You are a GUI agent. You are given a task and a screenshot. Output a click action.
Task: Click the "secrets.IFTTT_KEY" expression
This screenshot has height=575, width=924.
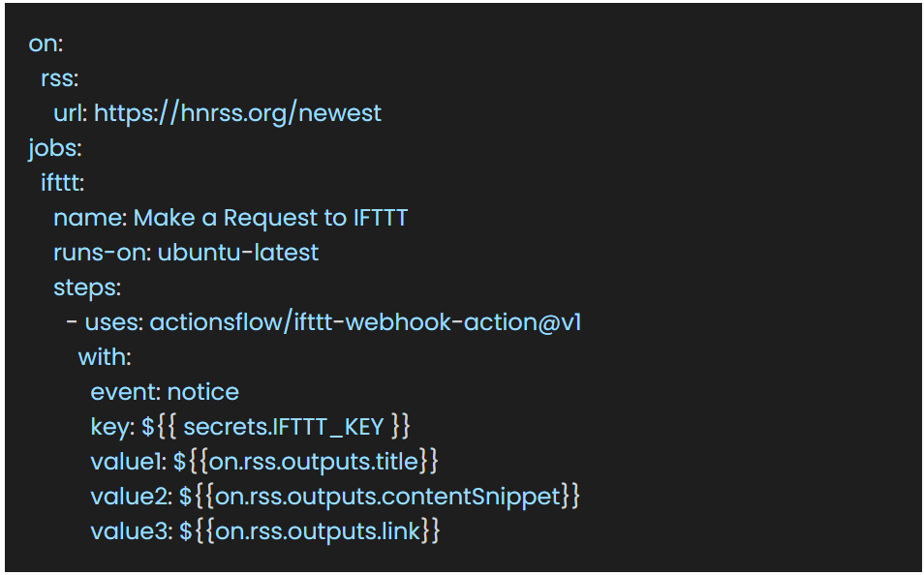284,427
